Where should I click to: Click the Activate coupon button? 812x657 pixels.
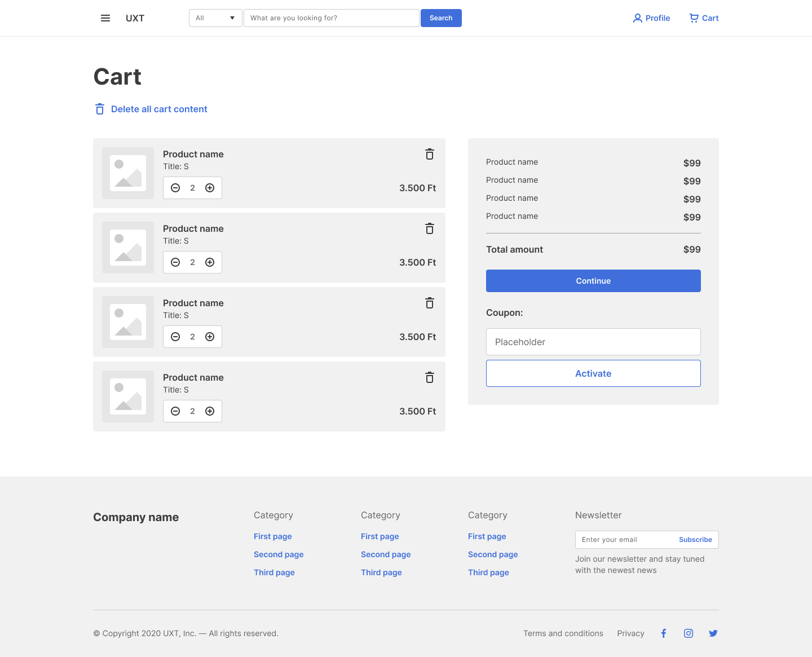[x=593, y=373]
